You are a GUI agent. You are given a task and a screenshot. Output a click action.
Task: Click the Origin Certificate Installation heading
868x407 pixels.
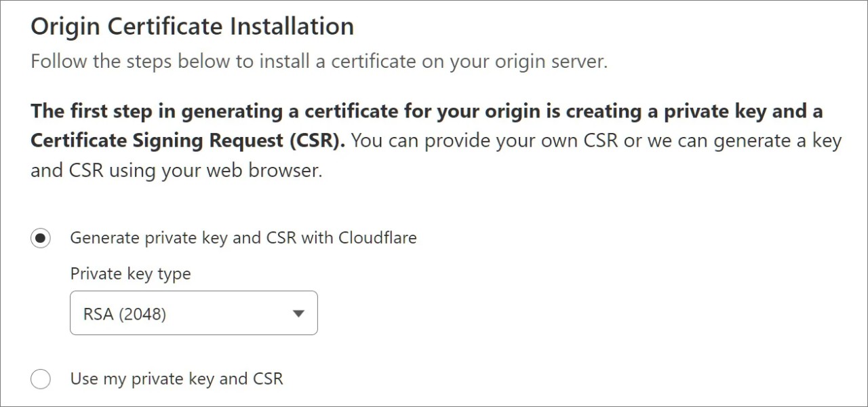coord(192,27)
